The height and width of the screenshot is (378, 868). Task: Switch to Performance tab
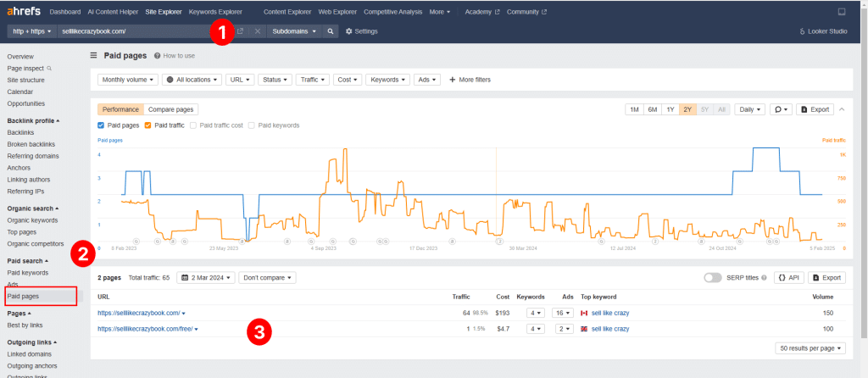120,109
